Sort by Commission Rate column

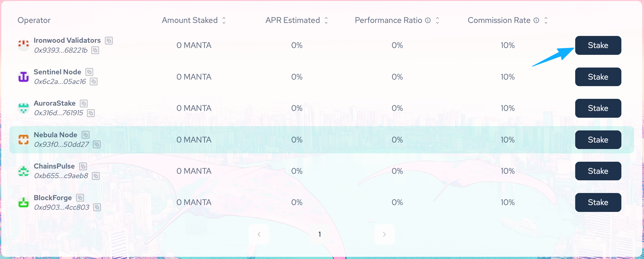tap(546, 20)
